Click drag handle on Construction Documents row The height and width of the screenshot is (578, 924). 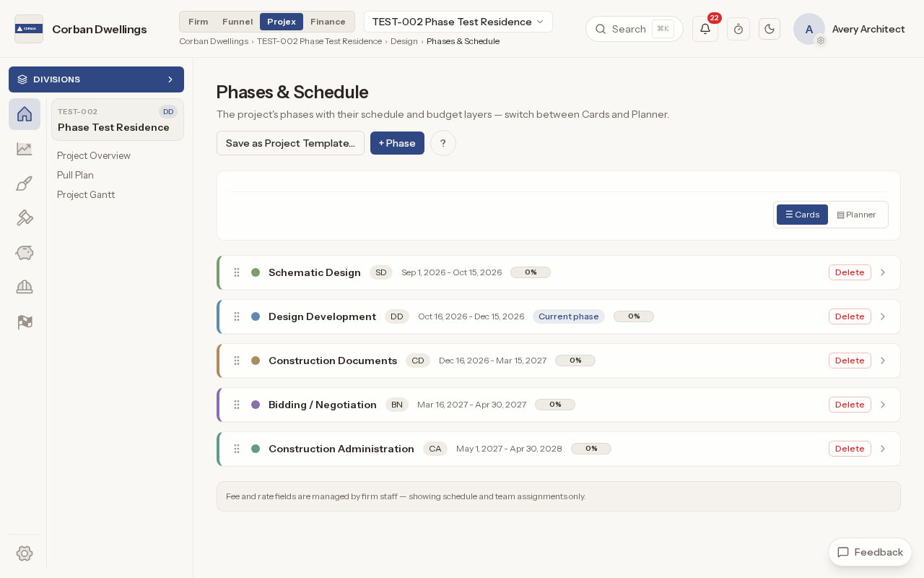[237, 361]
